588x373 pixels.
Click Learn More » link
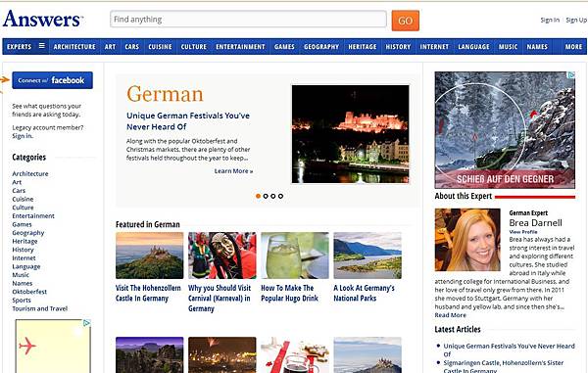(233, 171)
